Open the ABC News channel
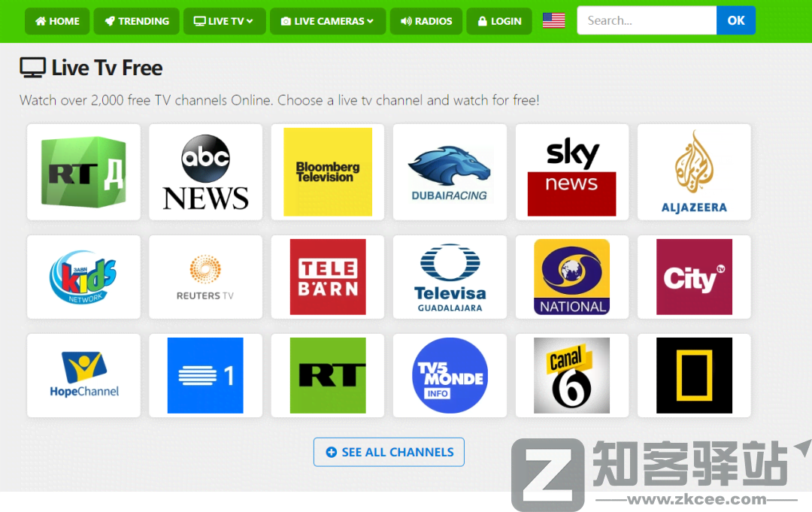Viewport: 812px width, 512px height. [205, 171]
